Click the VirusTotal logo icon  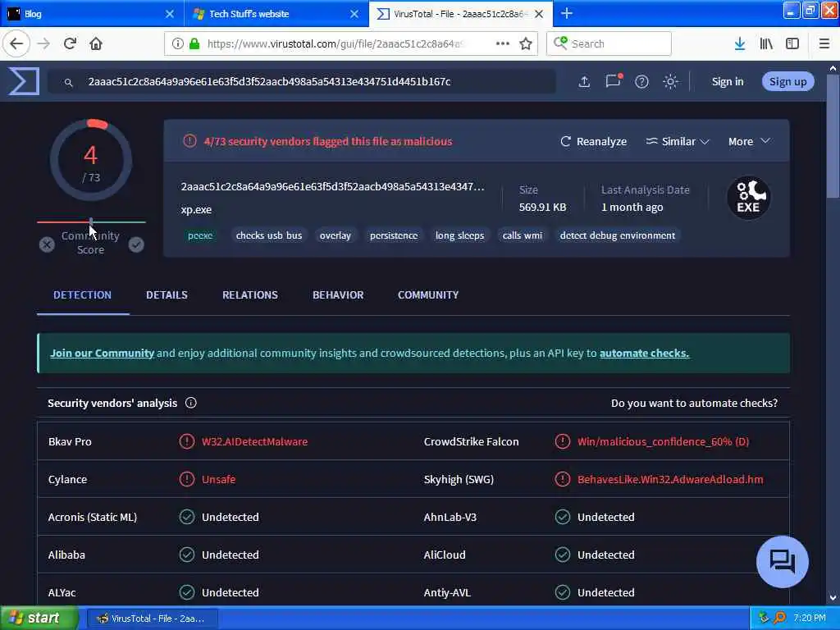click(x=24, y=81)
